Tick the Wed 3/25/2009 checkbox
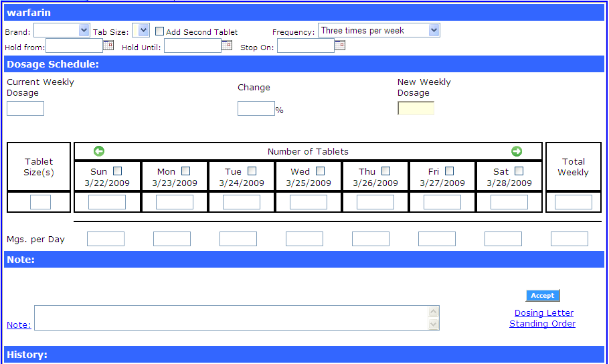Viewport: 609px width, 364px height. pos(320,171)
